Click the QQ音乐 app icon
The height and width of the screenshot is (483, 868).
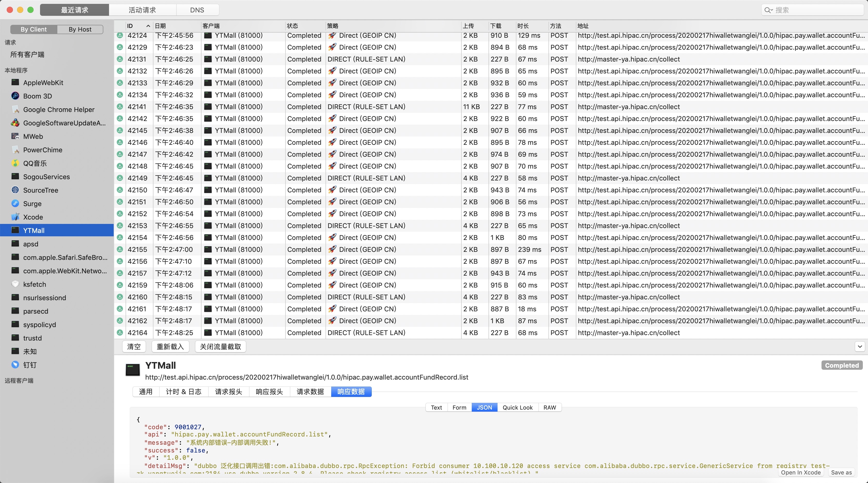coord(15,163)
